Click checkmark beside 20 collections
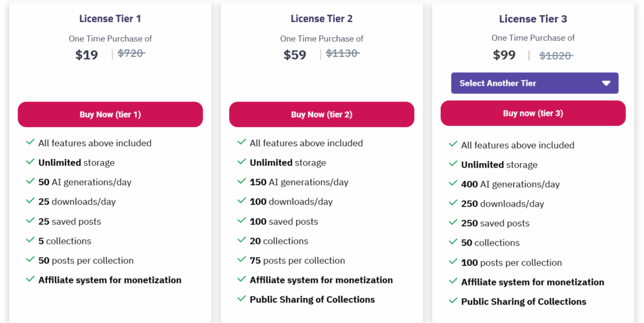This screenshot has height=323, width=644. (x=241, y=240)
